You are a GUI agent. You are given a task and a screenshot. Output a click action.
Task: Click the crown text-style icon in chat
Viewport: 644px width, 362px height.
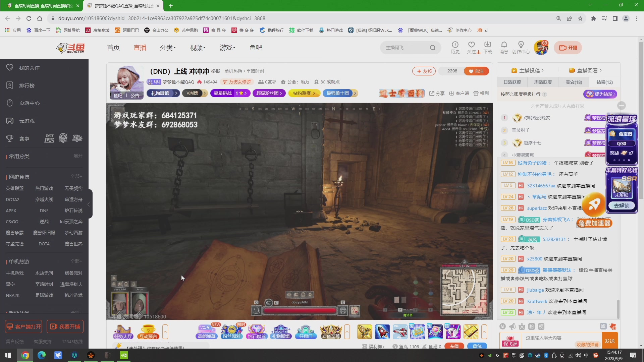point(522,326)
